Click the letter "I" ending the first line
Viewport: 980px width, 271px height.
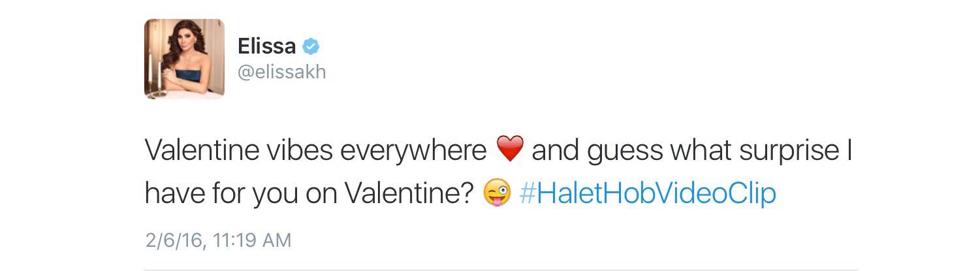[x=849, y=151]
